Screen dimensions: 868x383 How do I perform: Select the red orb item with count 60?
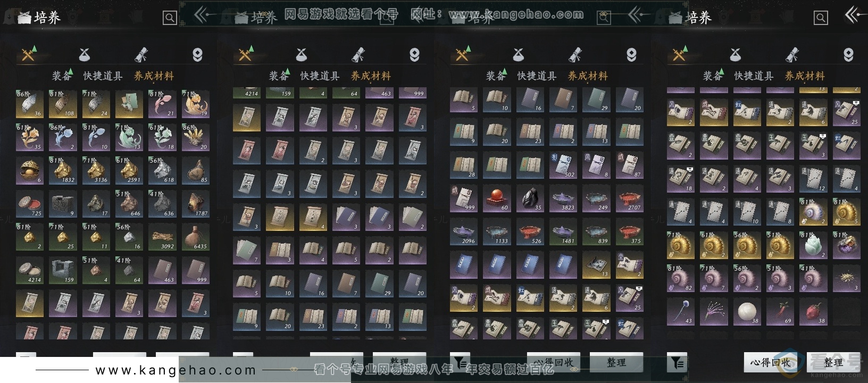pyautogui.click(x=497, y=198)
